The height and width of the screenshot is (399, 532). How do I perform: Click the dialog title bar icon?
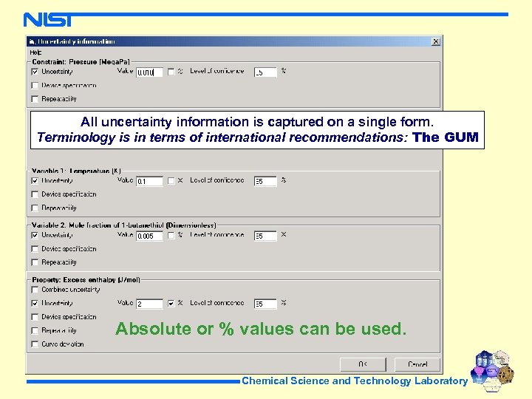click(x=32, y=41)
